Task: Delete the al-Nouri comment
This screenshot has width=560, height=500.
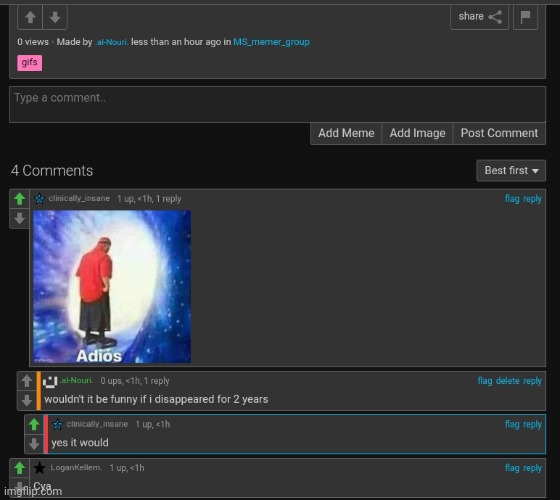Action: (508, 381)
